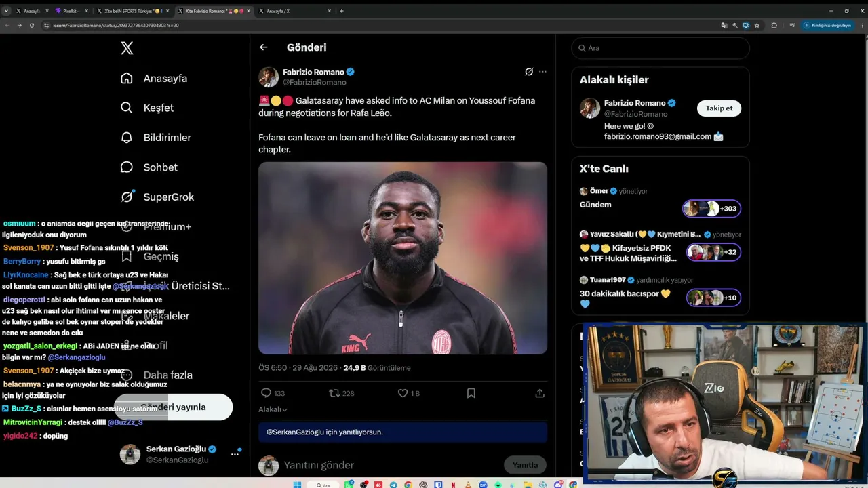Select the X'te Fabrizio Romano tab
Screen dimensions: 868x488
[214, 11]
